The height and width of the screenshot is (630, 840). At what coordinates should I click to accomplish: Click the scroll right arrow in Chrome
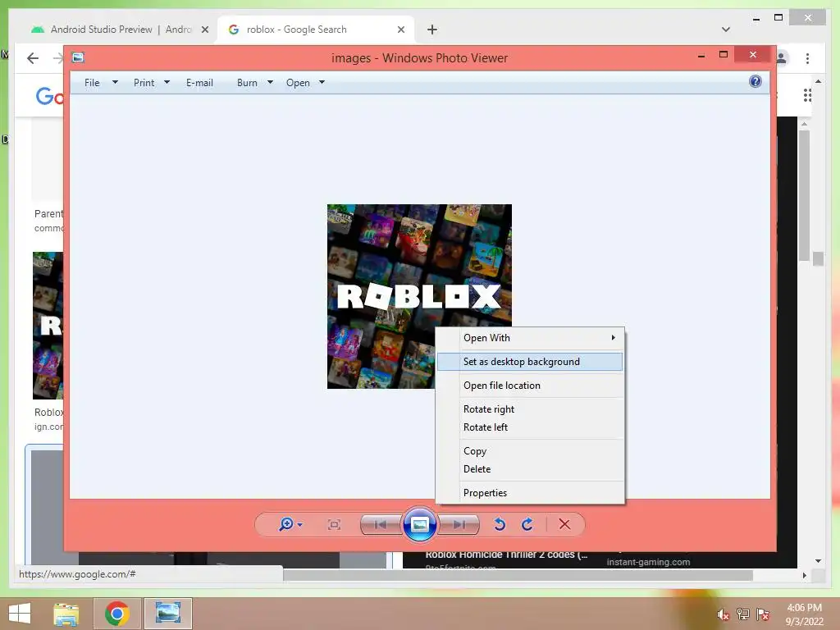pyautogui.click(x=804, y=575)
